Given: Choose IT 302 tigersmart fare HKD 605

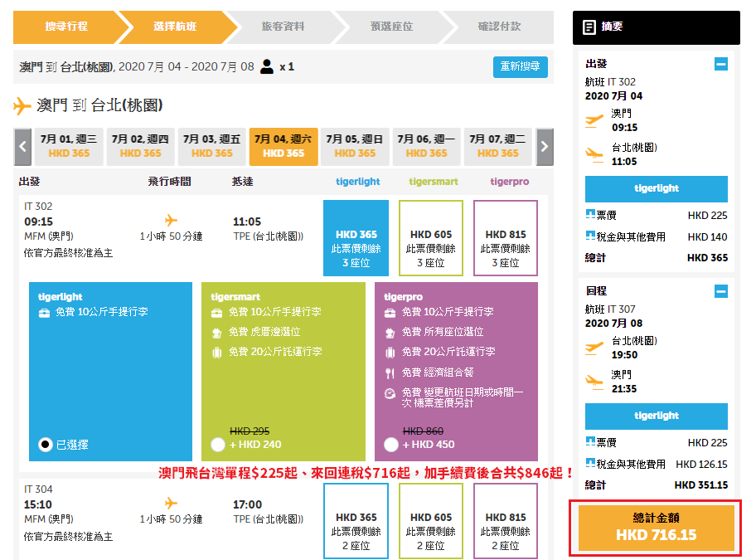Looking at the screenshot, I should click(431, 238).
